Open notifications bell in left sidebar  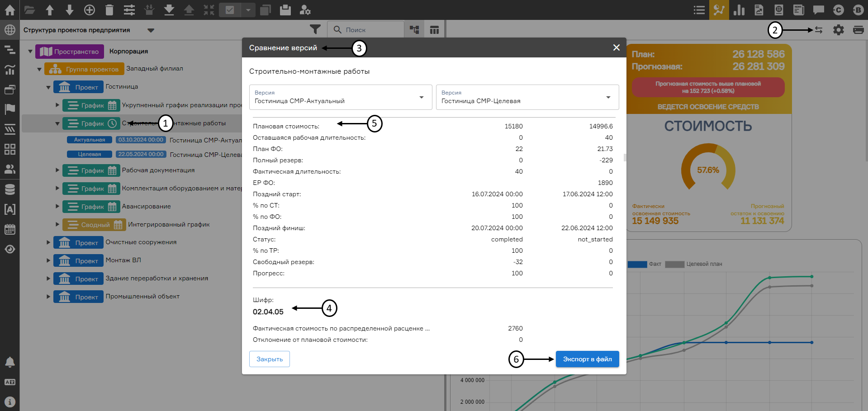[x=9, y=362]
